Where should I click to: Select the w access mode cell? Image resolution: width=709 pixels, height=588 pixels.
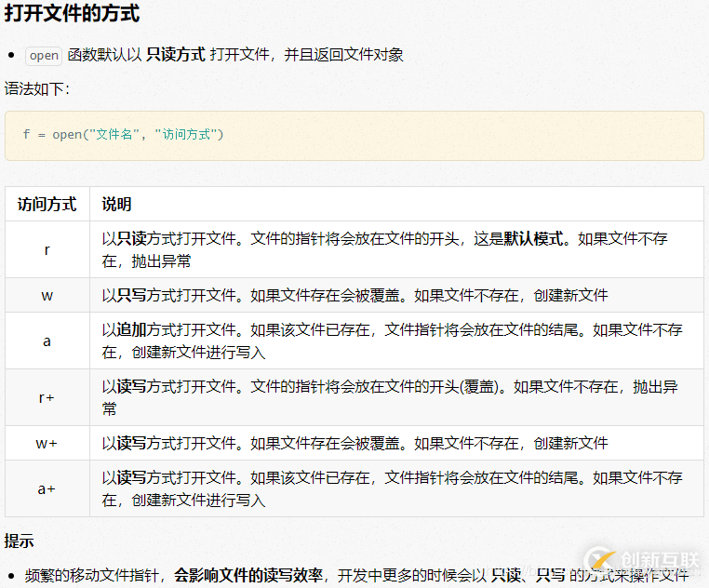47,295
